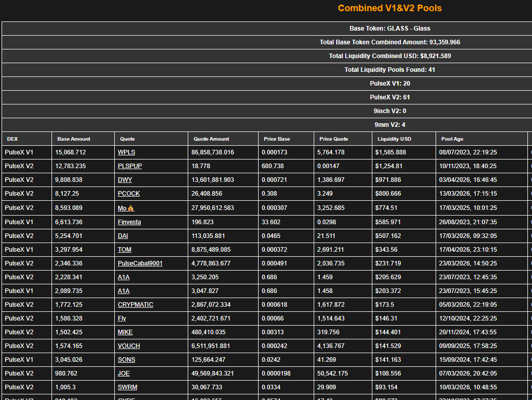Screen dimensions: 532x400
Task: Open the DAI token link
Action: pos(123,235)
